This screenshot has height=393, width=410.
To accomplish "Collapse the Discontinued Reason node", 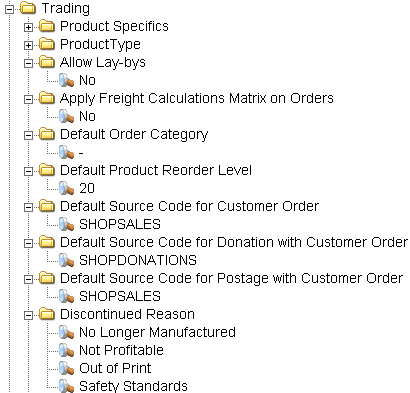I will 29,315.
